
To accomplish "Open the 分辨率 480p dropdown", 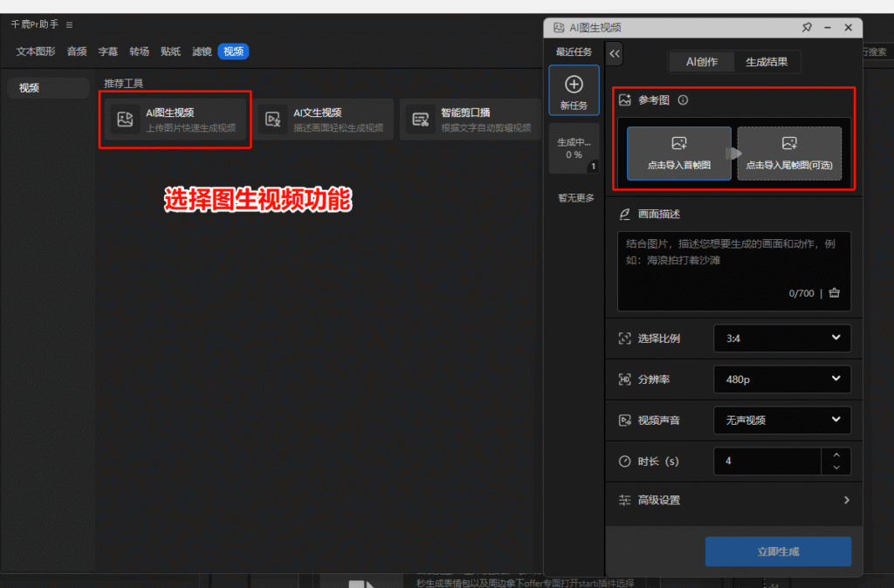I will (x=781, y=379).
